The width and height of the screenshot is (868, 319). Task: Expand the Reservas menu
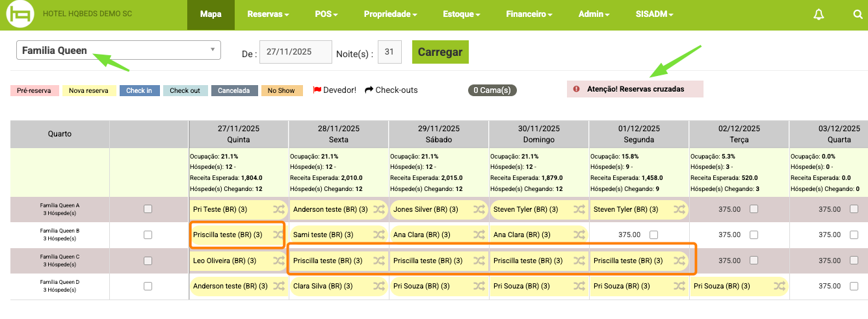click(x=268, y=14)
